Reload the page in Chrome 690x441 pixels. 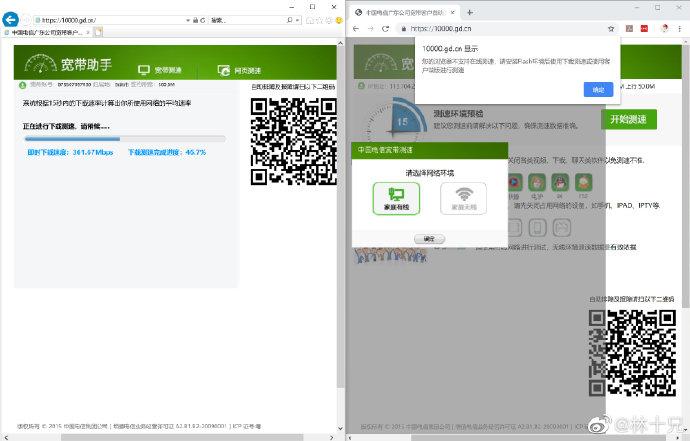click(385, 29)
